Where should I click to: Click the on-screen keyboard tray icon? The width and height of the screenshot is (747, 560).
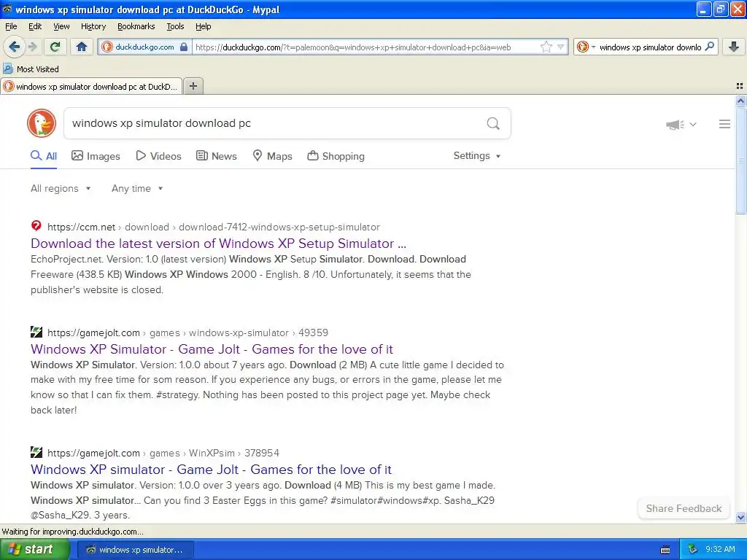pyautogui.click(x=665, y=550)
